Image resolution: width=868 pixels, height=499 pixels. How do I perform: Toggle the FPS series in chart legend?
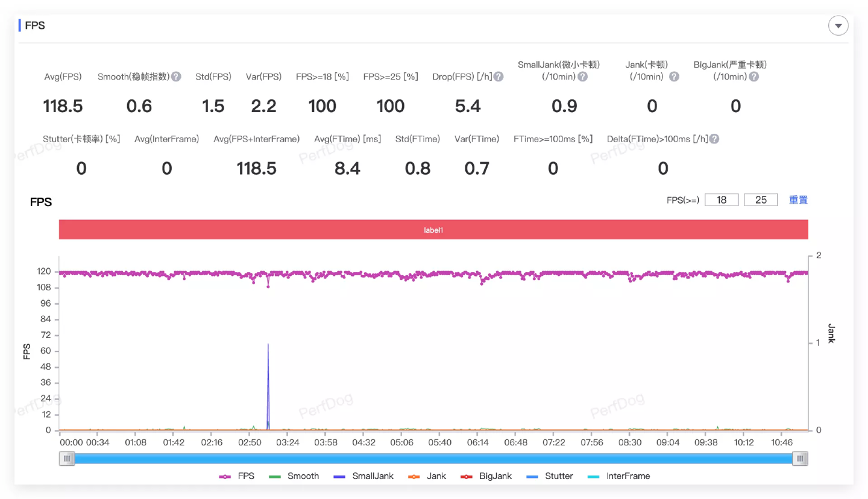237,476
